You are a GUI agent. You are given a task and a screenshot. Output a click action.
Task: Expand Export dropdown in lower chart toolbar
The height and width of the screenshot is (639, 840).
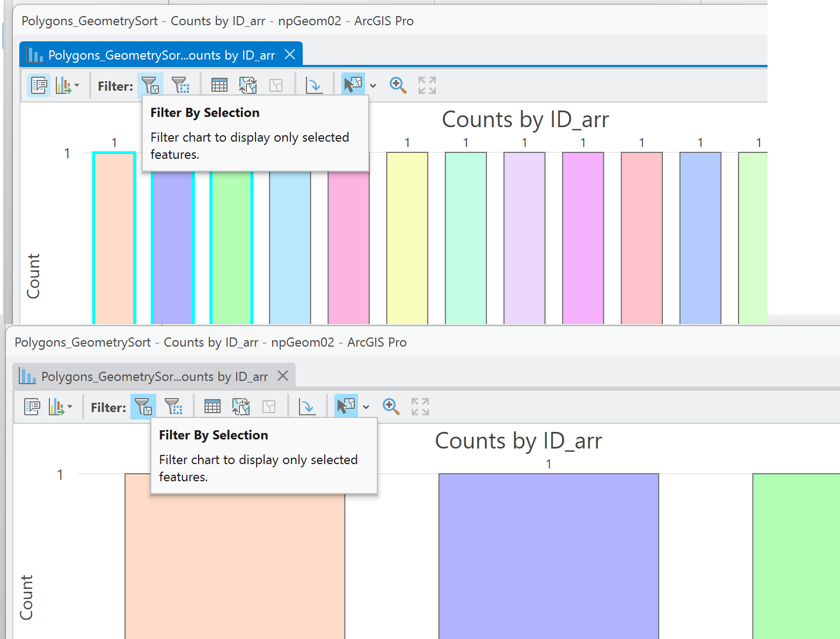pyautogui.click(x=61, y=407)
